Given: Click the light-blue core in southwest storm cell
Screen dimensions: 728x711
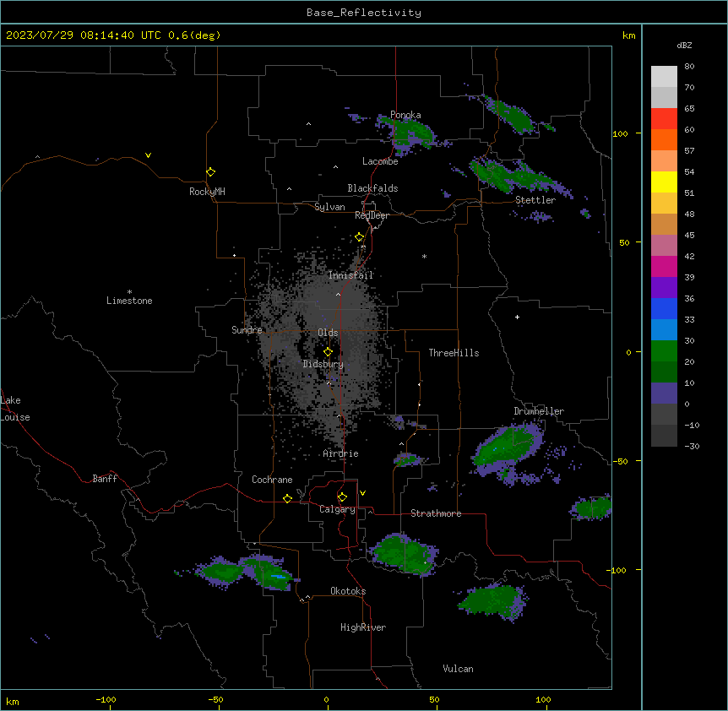Looking at the screenshot, I should [279, 577].
